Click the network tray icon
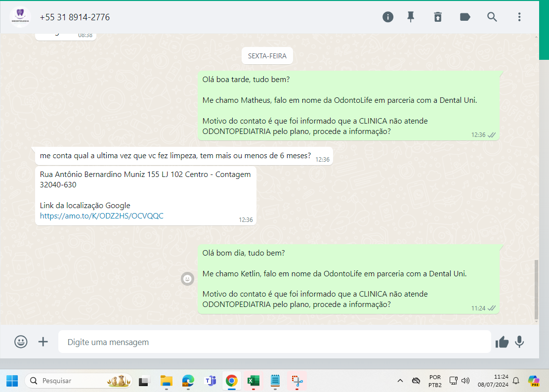This screenshot has width=549, height=392. pyautogui.click(x=454, y=381)
